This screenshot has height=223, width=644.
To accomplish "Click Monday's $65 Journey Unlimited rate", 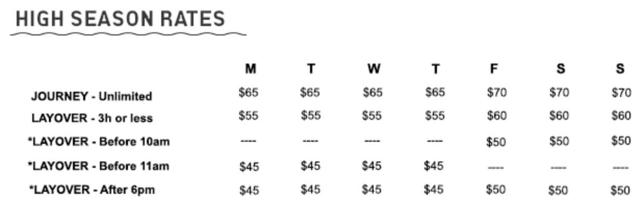I will [x=249, y=93].
